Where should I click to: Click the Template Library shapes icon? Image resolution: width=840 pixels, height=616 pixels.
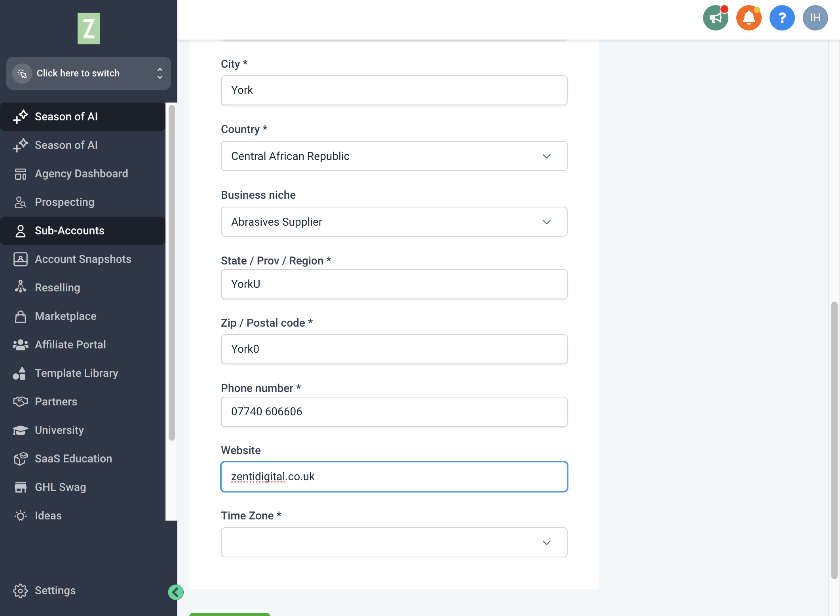point(19,373)
